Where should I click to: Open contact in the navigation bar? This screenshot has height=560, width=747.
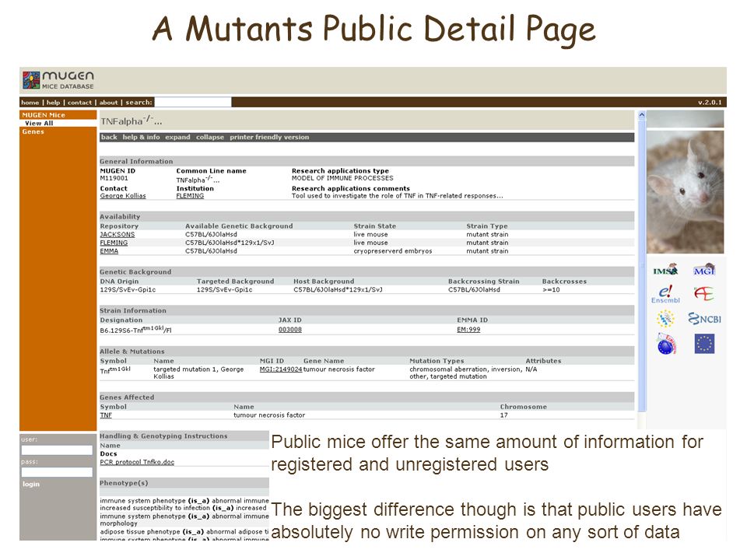pos(79,103)
